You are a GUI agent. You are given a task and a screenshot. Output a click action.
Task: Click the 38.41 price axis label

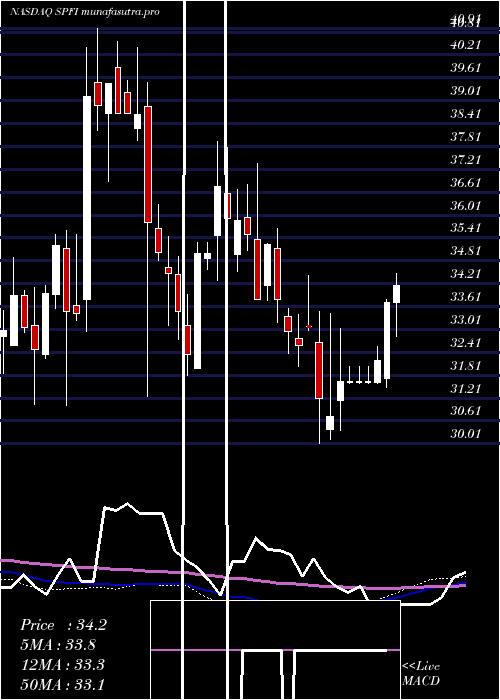click(465, 114)
